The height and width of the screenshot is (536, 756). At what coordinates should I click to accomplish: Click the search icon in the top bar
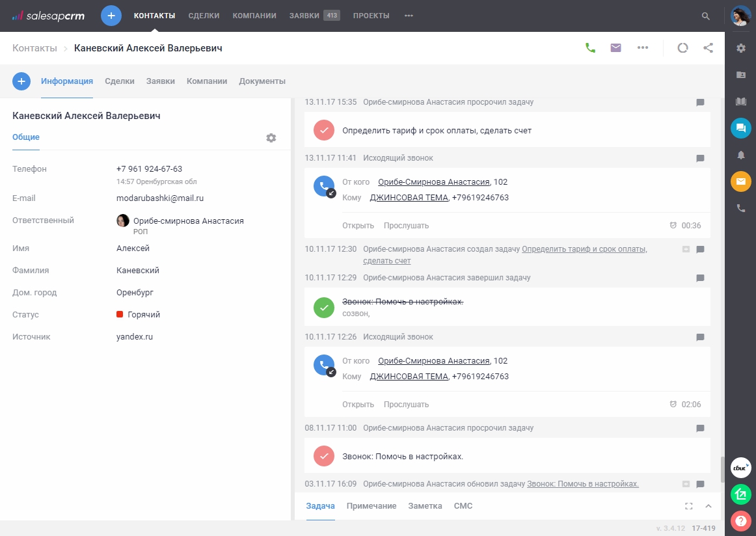(705, 16)
